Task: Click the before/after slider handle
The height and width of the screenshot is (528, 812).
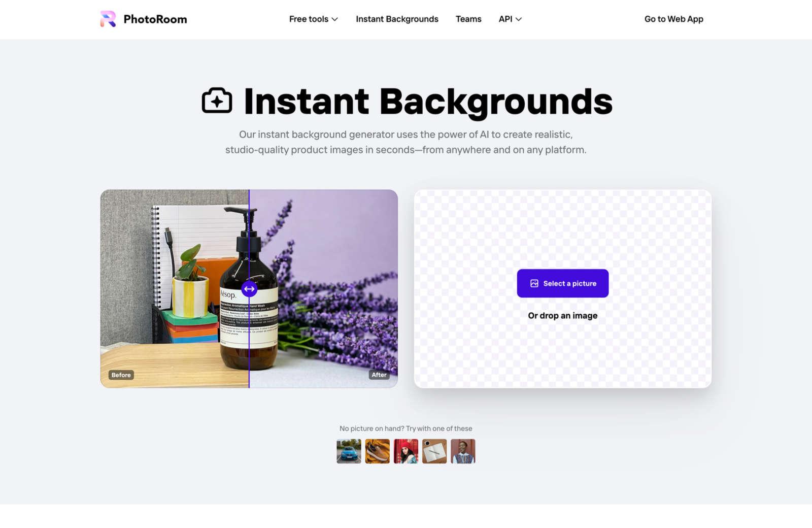Action: click(x=249, y=289)
